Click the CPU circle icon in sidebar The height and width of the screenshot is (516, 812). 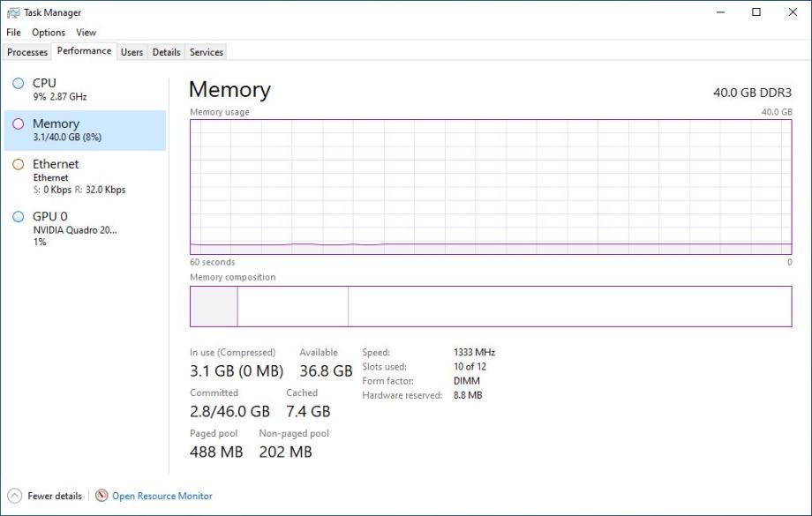click(x=19, y=83)
